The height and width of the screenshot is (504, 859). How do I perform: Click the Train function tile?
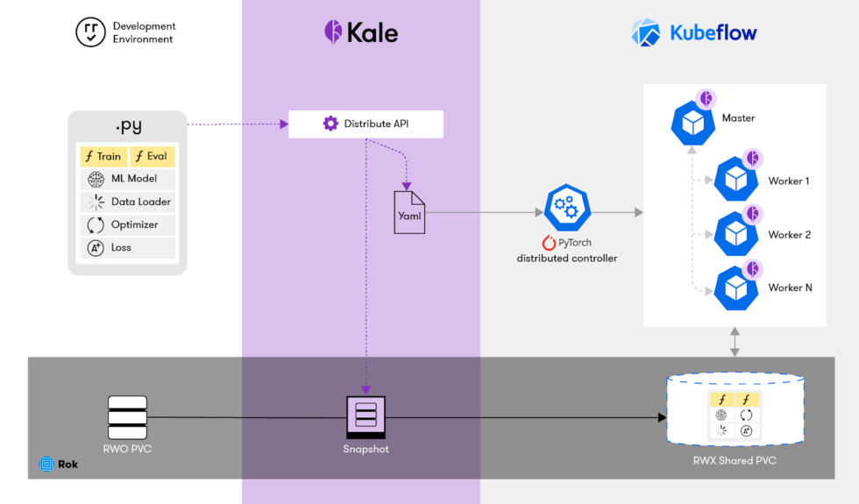[x=104, y=156]
